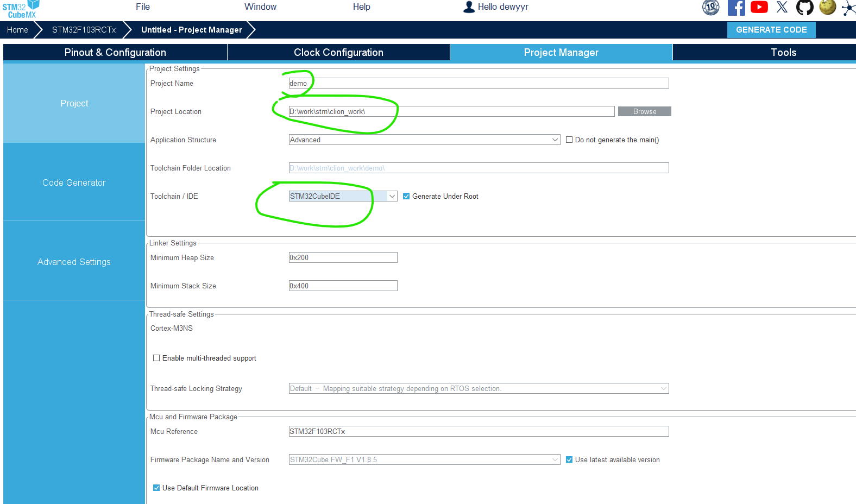Open Firmware Package Name and Version dropdown

424,459
